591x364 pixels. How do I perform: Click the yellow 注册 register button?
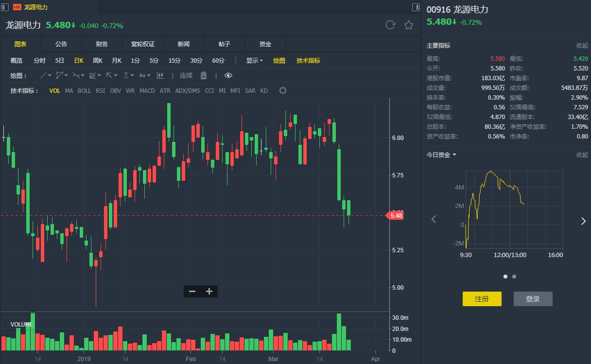(x=482, y=299)
